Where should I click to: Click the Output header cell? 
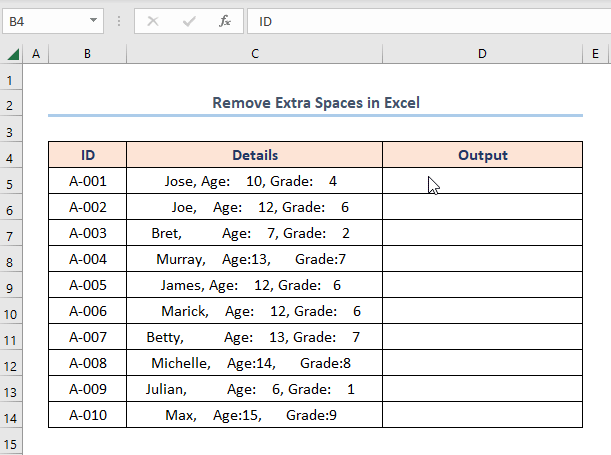(x=482, y=155)
